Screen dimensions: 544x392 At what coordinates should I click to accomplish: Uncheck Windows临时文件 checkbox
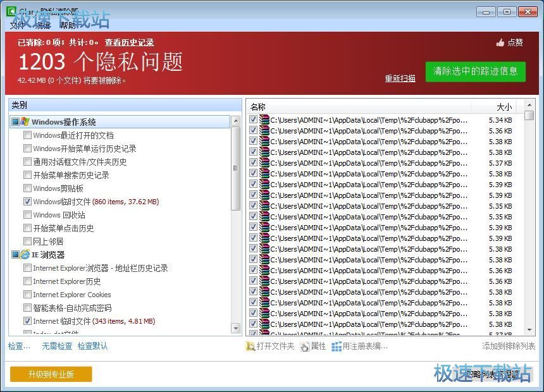coord(27,202)
